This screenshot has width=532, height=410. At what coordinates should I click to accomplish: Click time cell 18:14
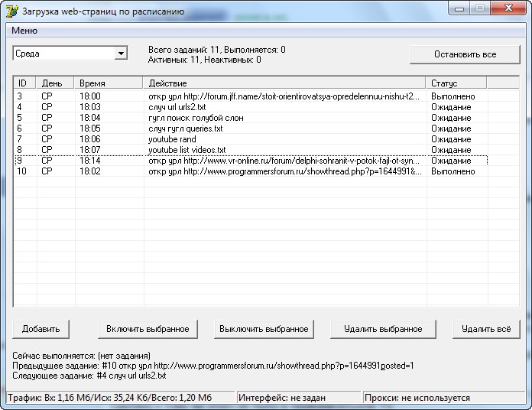click(90, 161)
